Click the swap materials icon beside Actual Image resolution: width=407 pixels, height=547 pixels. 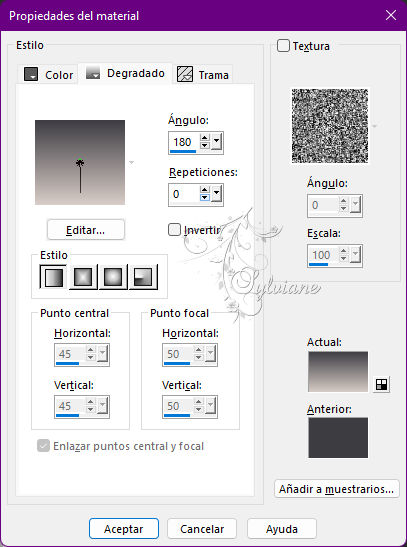pyautogui.click(x=381, y=384)
